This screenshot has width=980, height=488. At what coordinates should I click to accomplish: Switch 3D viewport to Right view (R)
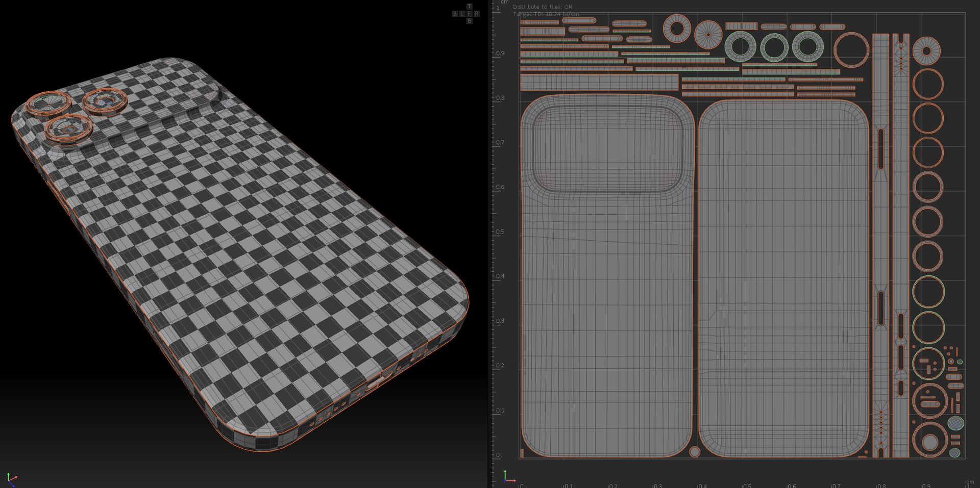click(x=476, y=14)
